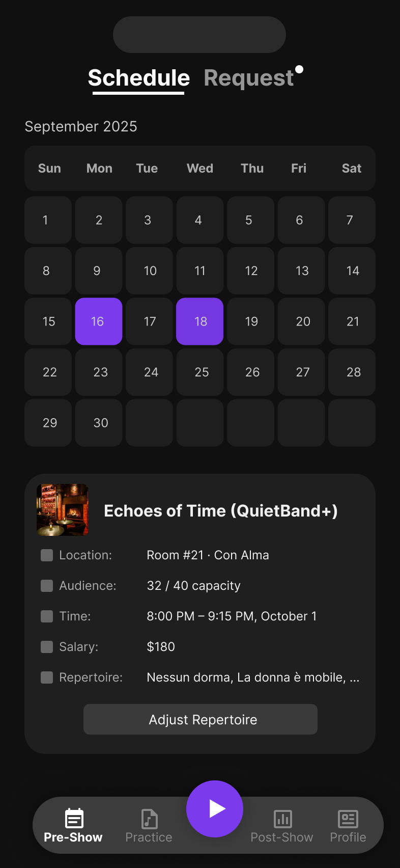Tick the Location checkbox
The width and height of the screenshot is (400, 868).
pyautogui.click(x=47, y=555)
